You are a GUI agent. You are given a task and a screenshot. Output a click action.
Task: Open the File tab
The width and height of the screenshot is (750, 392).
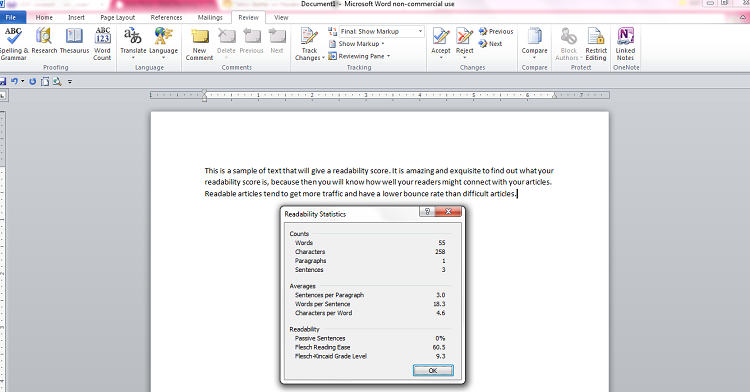(x=11, y=18)
